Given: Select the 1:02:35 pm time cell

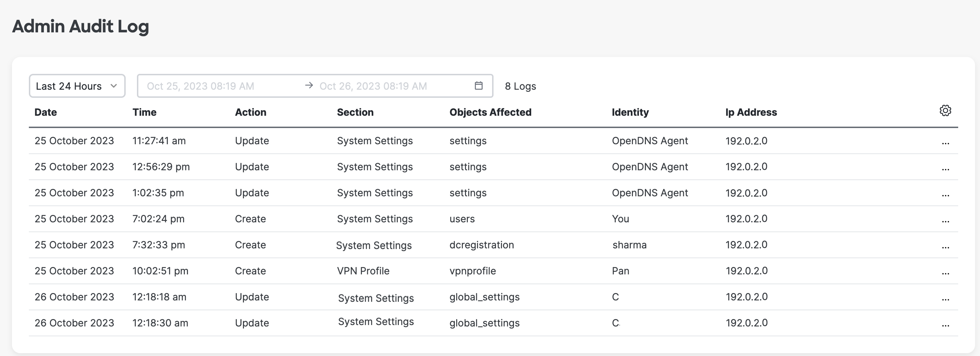Looking at the screenshot, I should point(158,193).
